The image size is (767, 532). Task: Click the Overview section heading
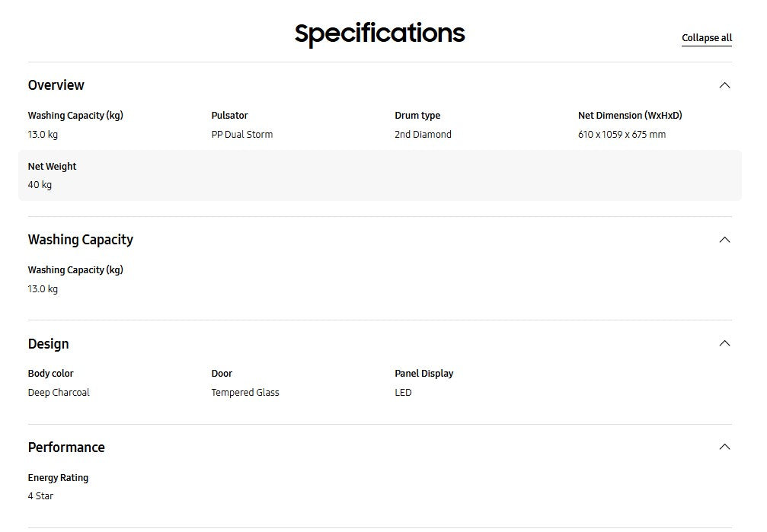pos(56,85)
